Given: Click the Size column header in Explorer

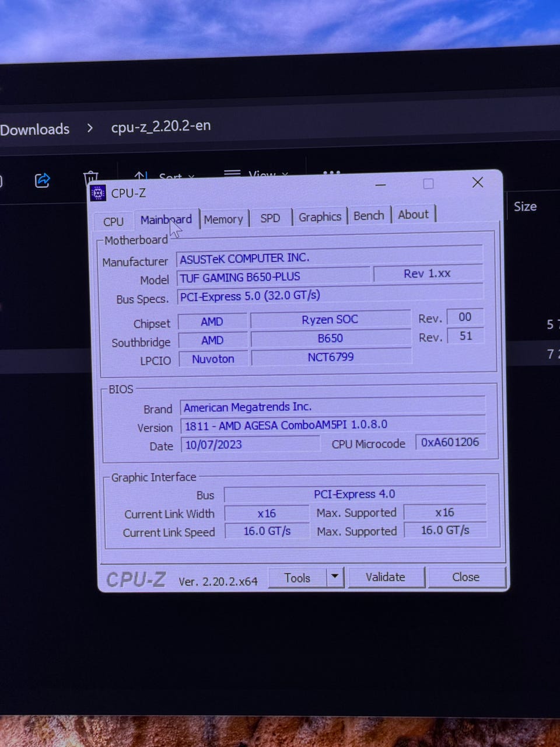Looking at the screenshot, I should 525,207.
